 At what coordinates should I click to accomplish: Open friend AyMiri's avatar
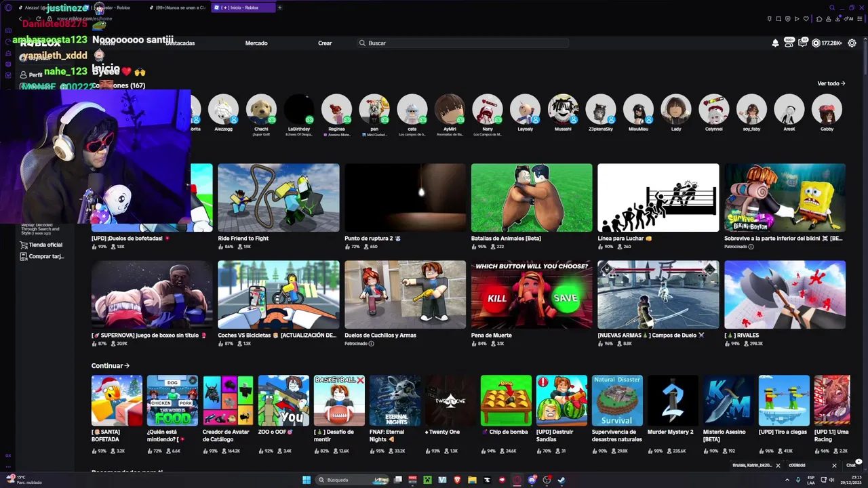point(450,109)
